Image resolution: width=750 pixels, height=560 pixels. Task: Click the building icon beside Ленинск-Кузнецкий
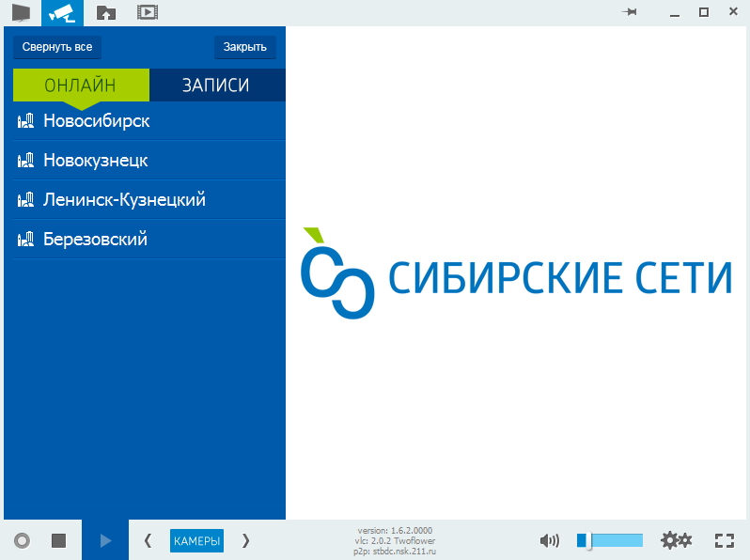tap(25, 199)
